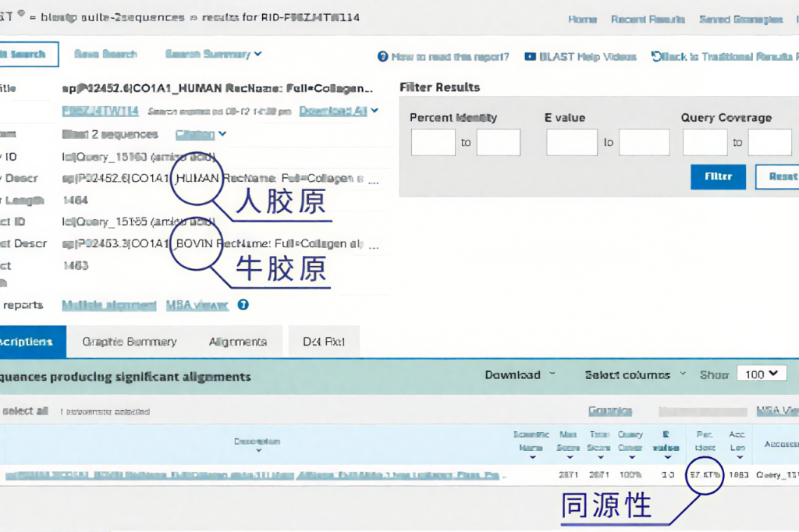Screen dimensions: 799x532
Task: Sort by Description column arrow
Action: point(257,451)
